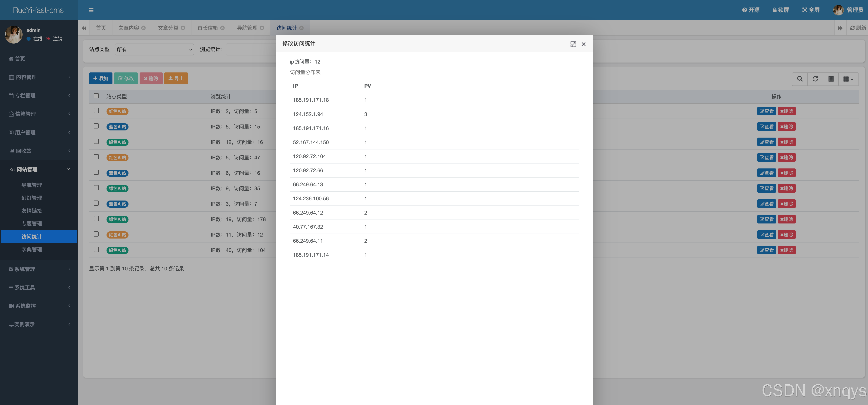The height and width of the screenshot is (405, 868).
Task: Maximize the 修改访问统计 dialog
Action: 573,44
